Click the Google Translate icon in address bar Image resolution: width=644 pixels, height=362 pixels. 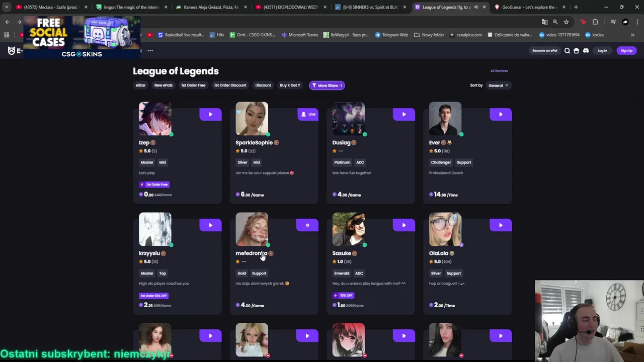(x=544, y=22)
